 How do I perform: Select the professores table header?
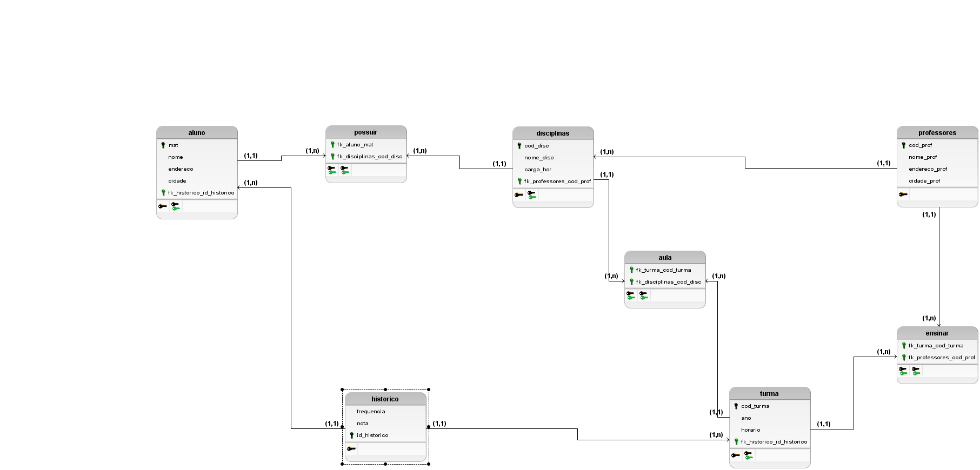[x=937, y=133]
